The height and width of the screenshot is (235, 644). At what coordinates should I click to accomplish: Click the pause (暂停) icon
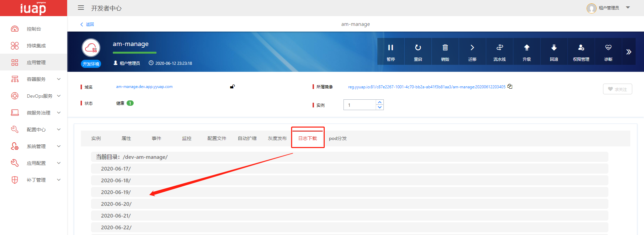pos(390,48)
